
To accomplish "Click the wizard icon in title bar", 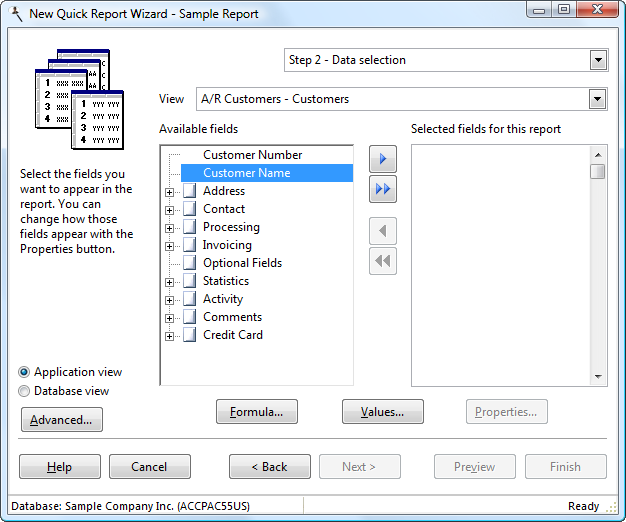I will (15, 14).
